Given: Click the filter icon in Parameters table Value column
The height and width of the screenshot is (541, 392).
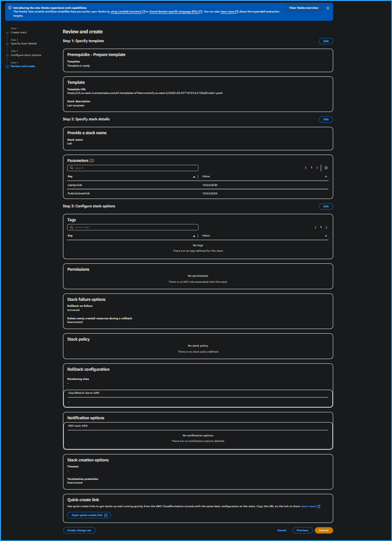Looking at the screenshot, I should 326,177.
